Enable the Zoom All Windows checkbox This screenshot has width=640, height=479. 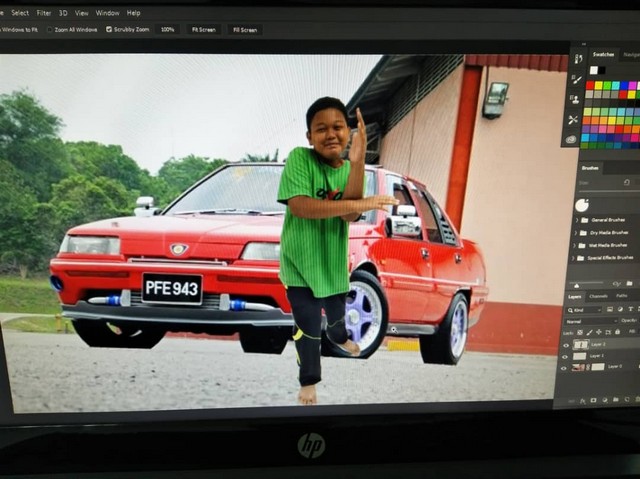(49, 30)
